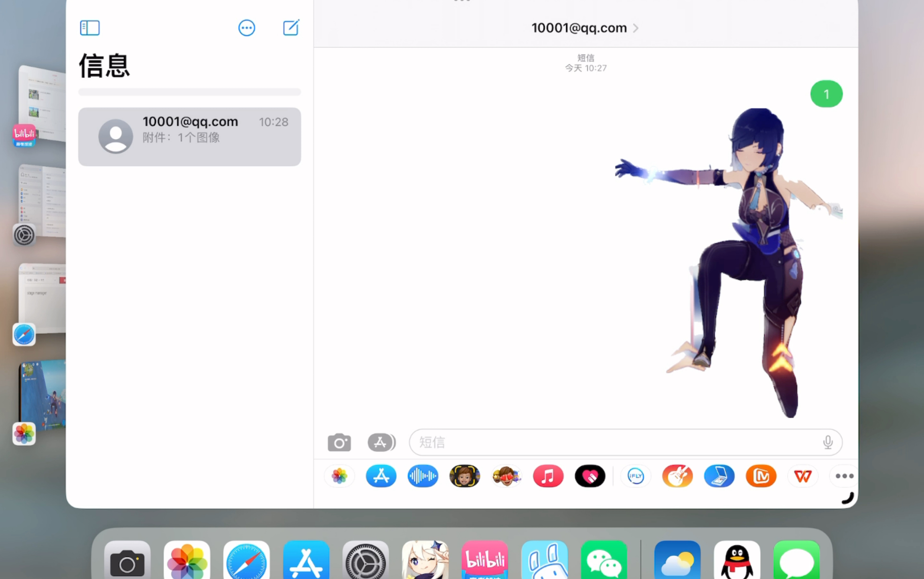Click the 今天 10:27 timestamp label
Viewport: 924px width, 579px height.
[586, 68]
